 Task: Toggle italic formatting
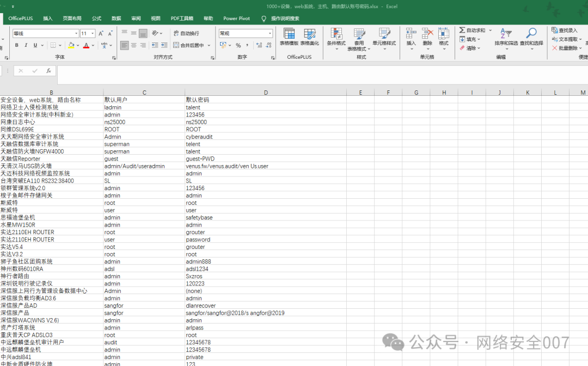26,45
